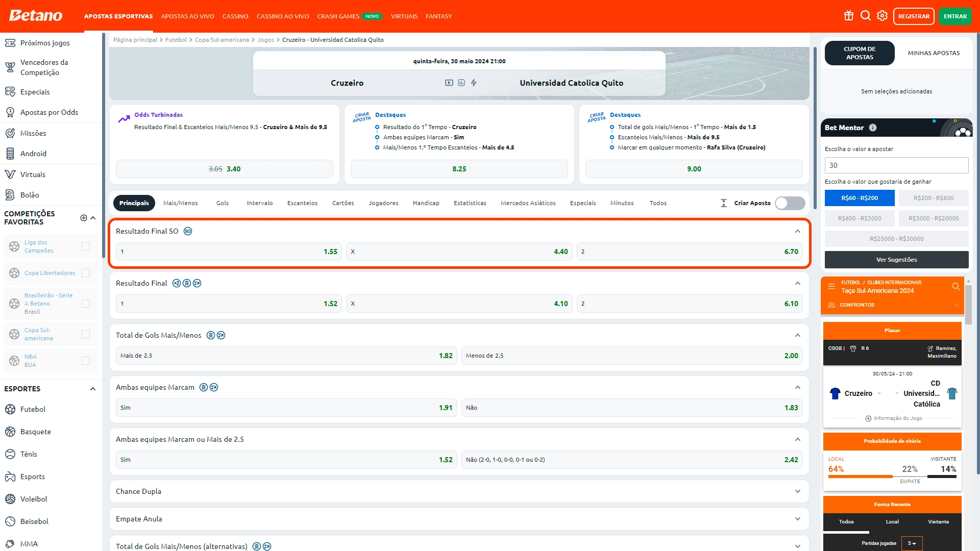
Task: Select the R$600 - R$3000 winnings range
Action: coord(860,218)
